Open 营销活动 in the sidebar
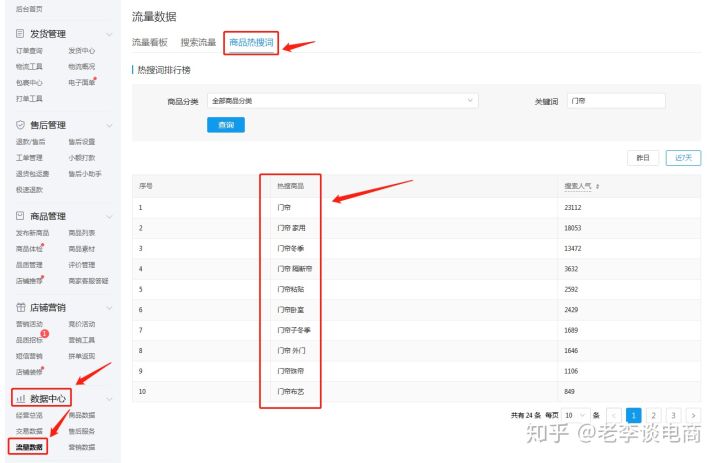The width and height of the screenshot is (720, 463). pos(29,324)
